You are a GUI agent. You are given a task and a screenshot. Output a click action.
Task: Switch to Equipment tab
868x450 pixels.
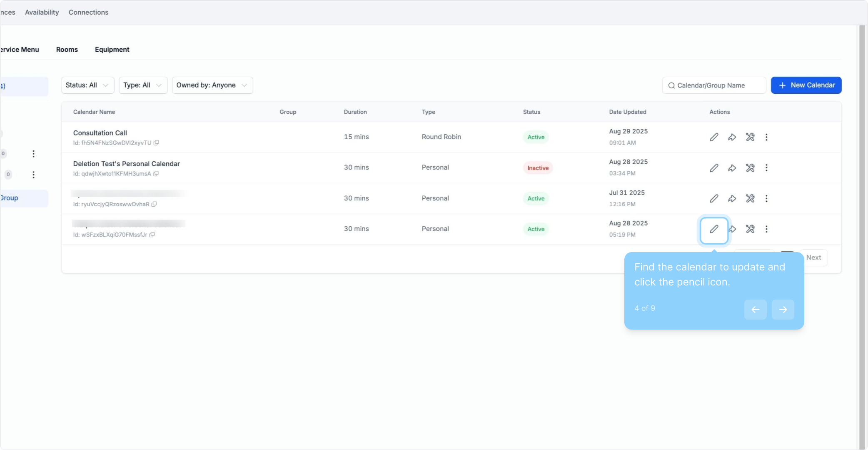pyautogui.click(x=112, y=50)
